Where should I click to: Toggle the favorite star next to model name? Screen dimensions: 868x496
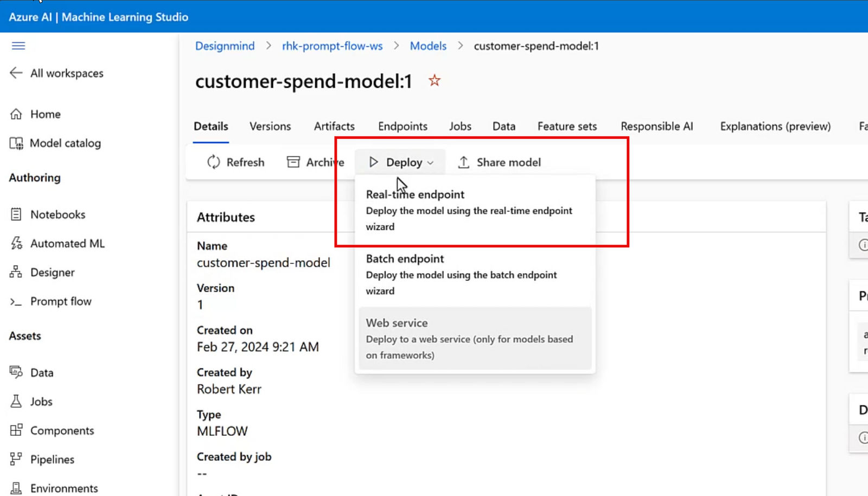[433, 80]
